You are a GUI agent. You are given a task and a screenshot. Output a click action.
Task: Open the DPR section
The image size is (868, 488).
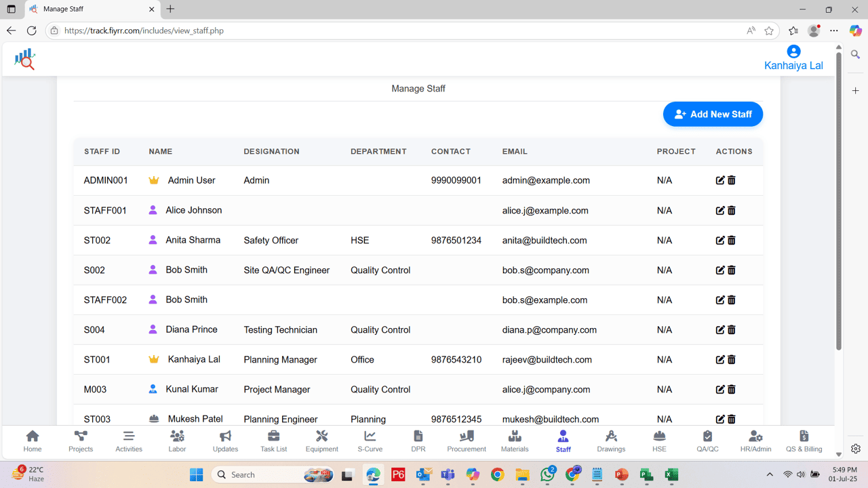418,441
